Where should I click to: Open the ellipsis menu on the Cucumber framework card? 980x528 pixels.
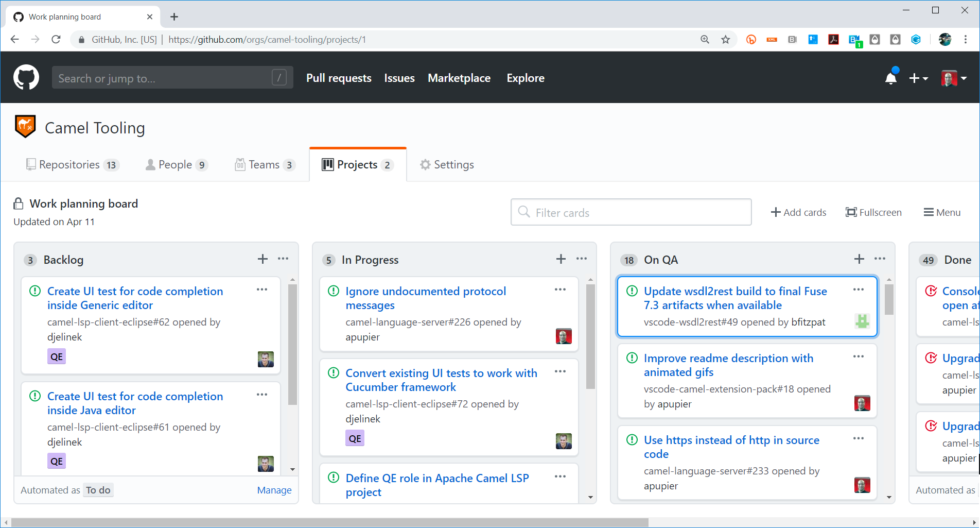coord(560,371)
